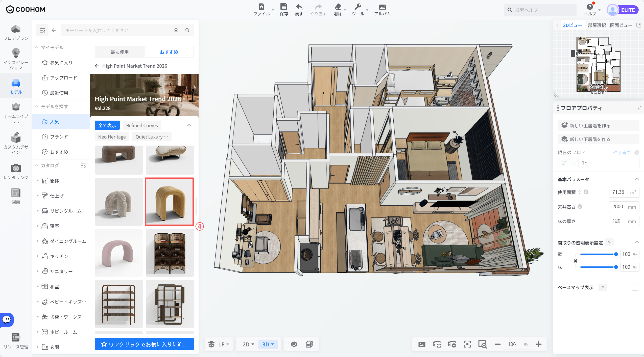Switch to the 図面ビュー tab
The width and height of the screenshot is (644, 357).
point(621,25)
